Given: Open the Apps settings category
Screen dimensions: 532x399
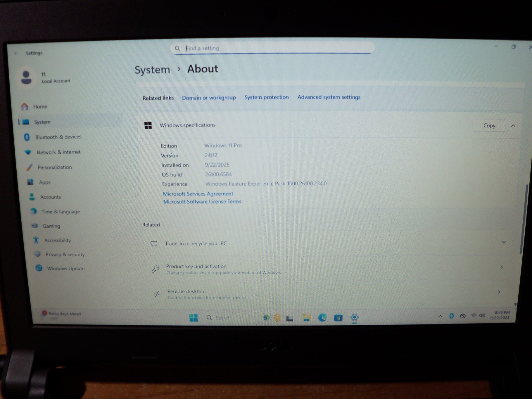Looking at the screenshot, I should (45, 182).
